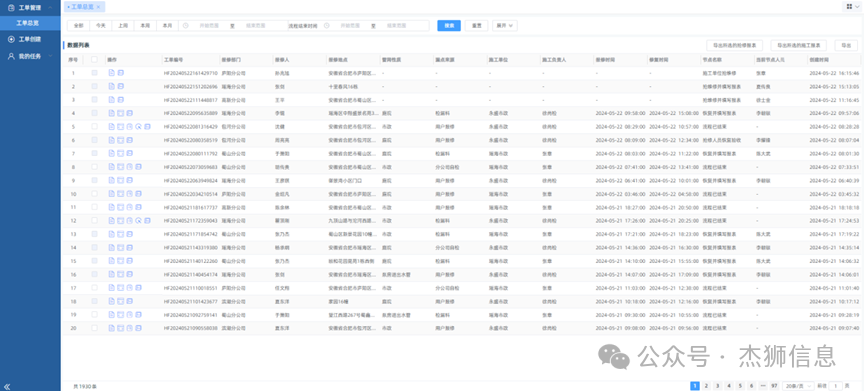Click the second action icon in row 4
Image resolution: width=864 pixels, height=391 pixels.
[120, 113]
